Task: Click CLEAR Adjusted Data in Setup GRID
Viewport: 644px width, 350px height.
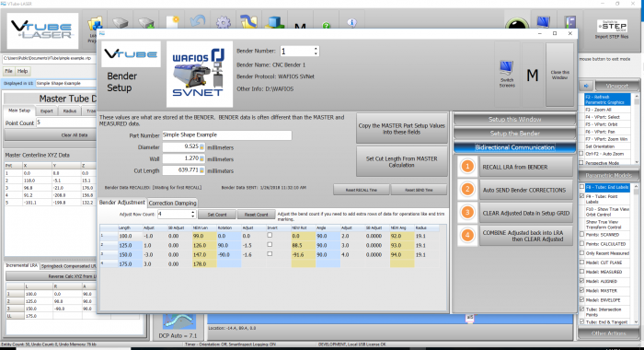Action: pos(526,213)
